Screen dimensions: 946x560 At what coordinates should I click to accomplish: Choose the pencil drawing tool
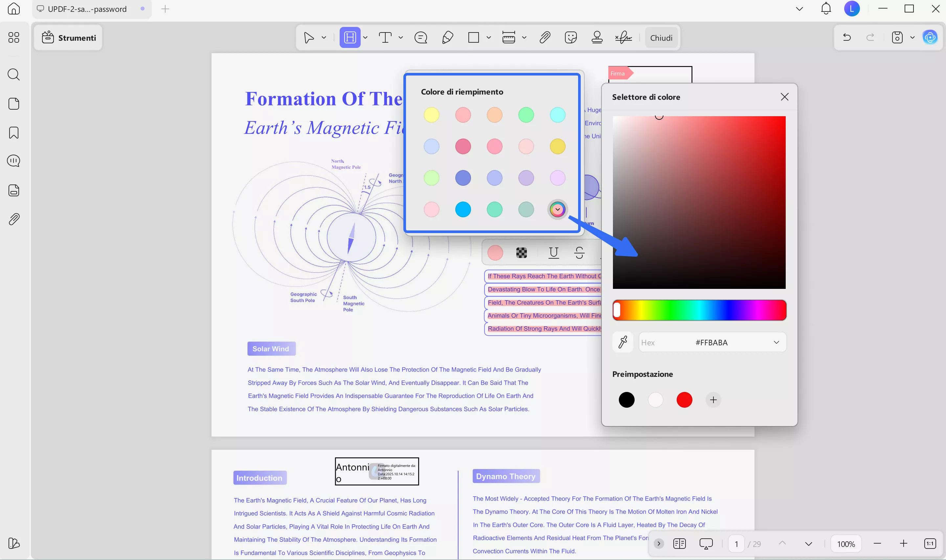pyautogui.click(x=447, y=37)
